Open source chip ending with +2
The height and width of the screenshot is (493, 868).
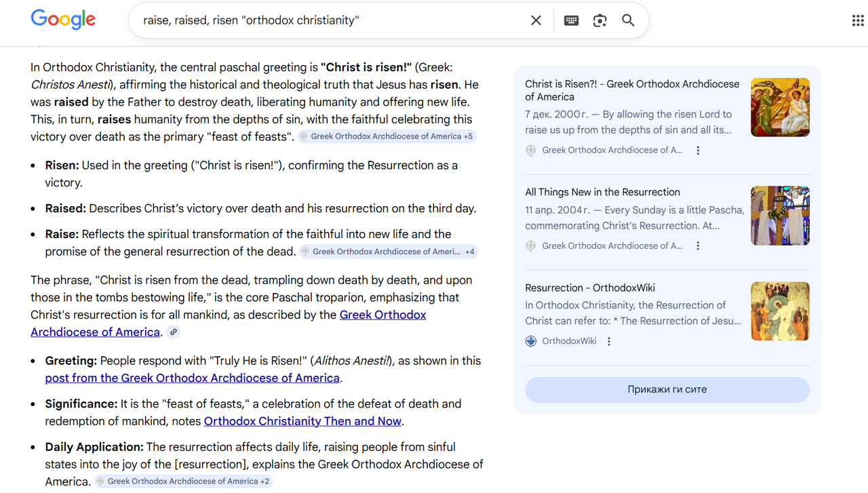183,481
